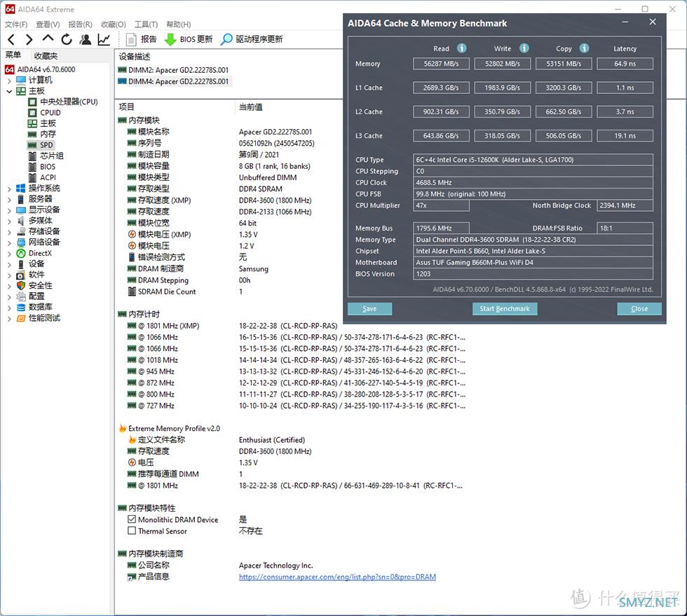
Task: Expand the 存储设备 tree node
Action: coord(9,232)
